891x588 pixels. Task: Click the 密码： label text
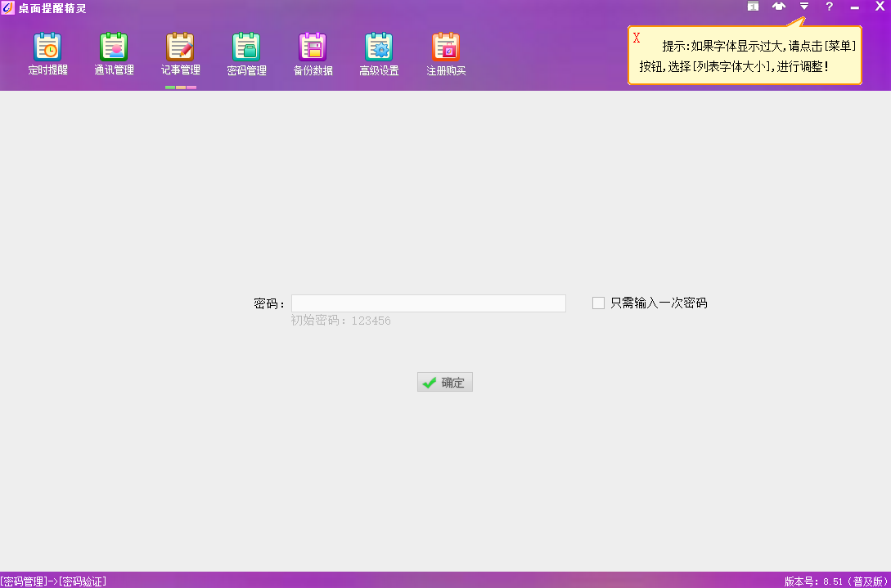(x=269, y=303)
